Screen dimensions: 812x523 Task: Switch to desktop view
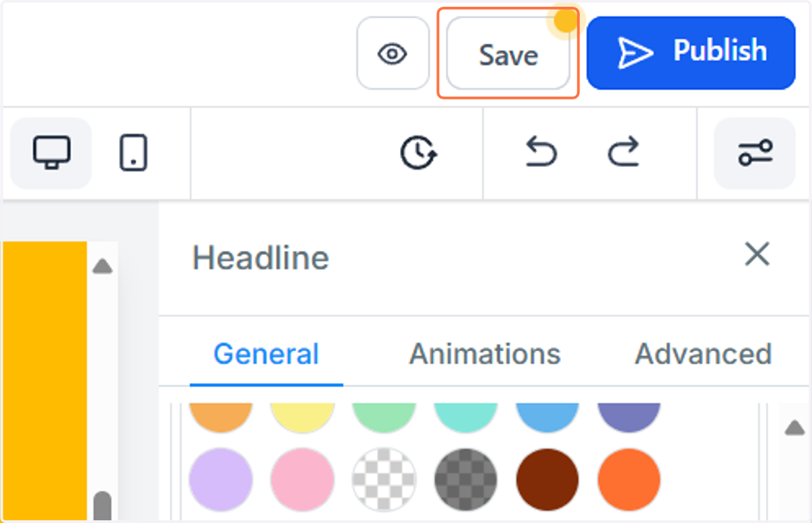pyautogui.click(x=51, y=153)
